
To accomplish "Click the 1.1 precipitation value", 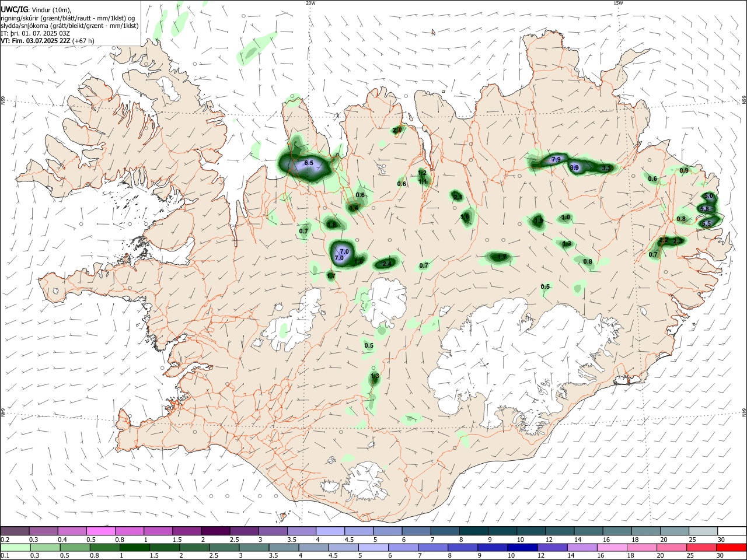I will (423, 181).
